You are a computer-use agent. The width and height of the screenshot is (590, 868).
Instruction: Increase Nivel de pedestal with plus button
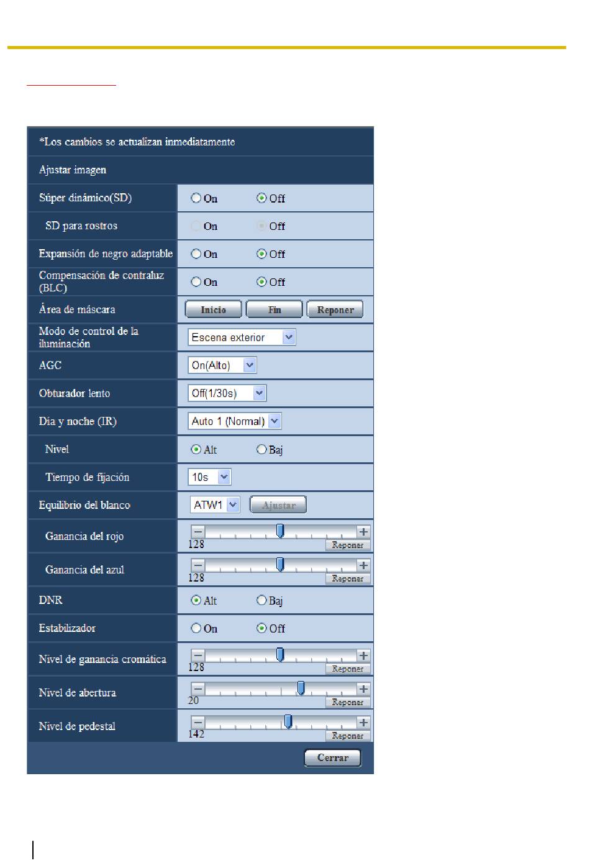click(364, 723)
